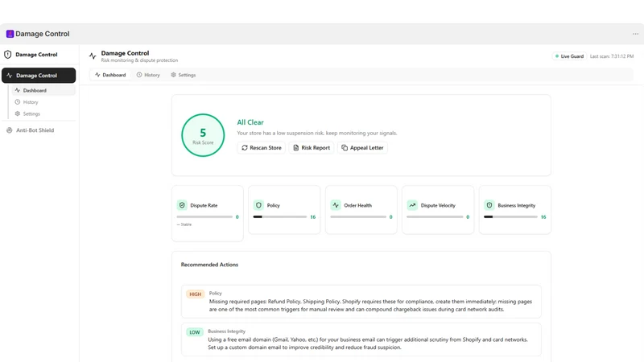Click the document icon on Risk Report
644x362 pixels.
(295, 148)
